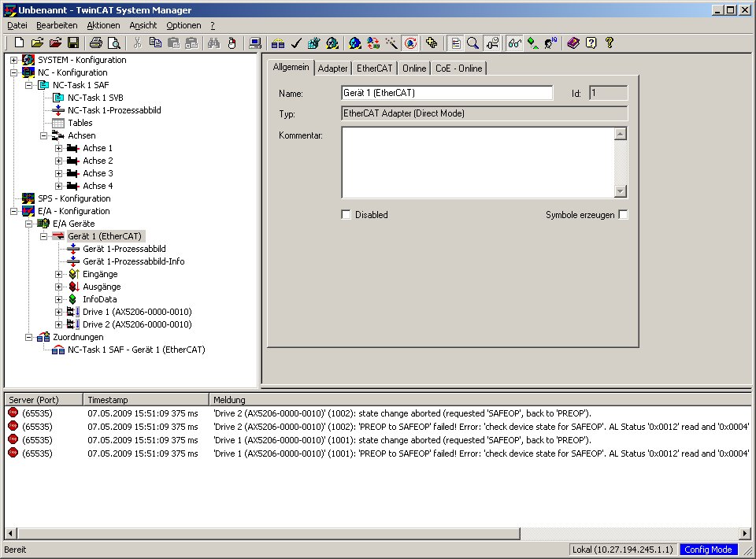Click the purple book icon in toolbar
756x559 pixels.
pyautogui.click(x=573, y=43)
